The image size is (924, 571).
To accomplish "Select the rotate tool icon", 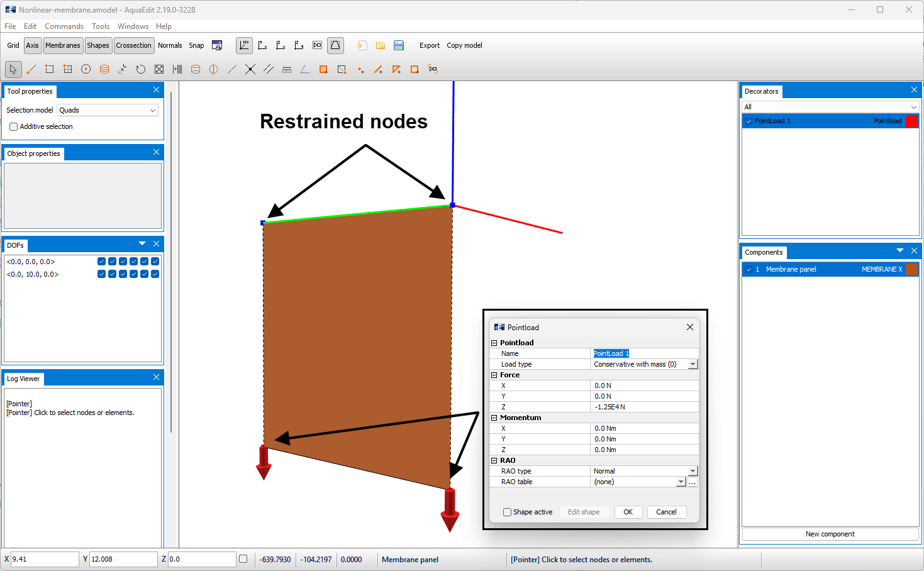I will [x=141, y=69].
